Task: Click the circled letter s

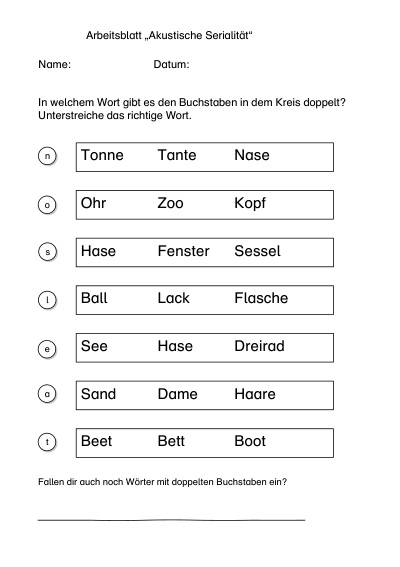Action: click(47, 252)
